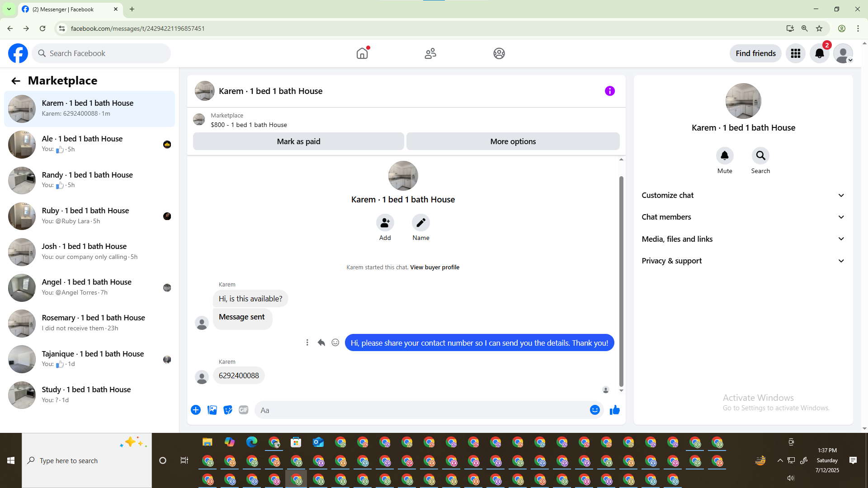Click the chat scrollbar
Viewport: 868px width, 488px height.
tap(621, 280)
